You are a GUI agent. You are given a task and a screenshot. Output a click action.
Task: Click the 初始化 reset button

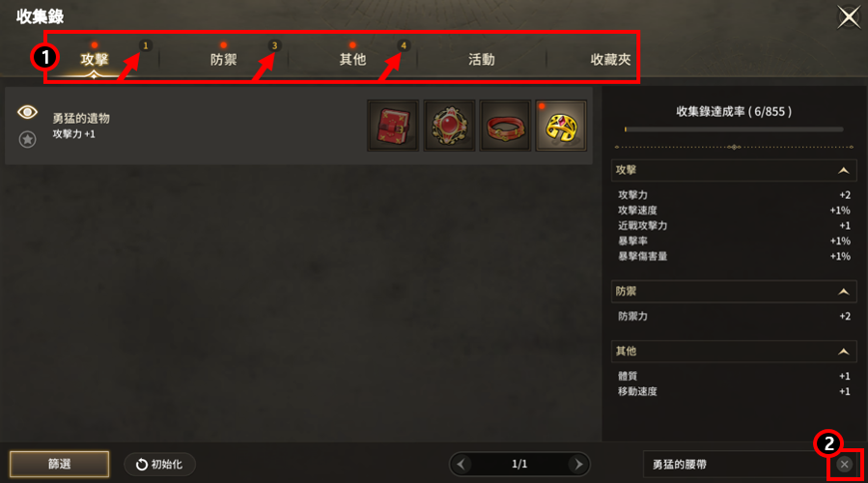point(159,465)
